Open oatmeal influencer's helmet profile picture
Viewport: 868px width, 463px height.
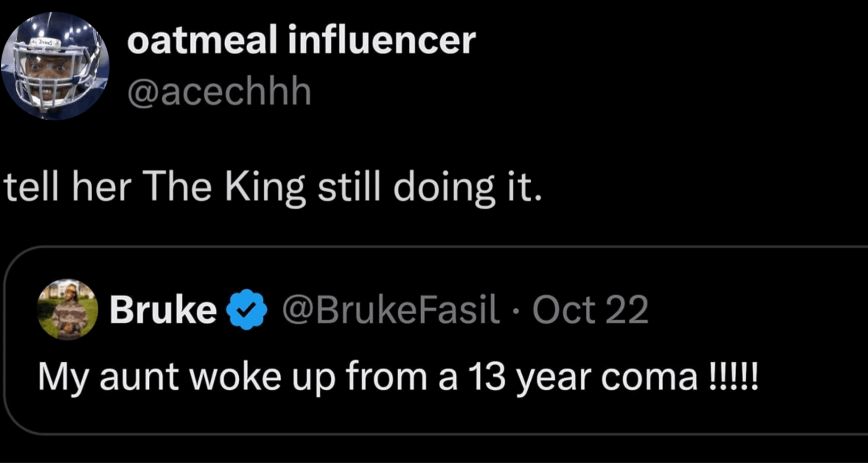tap(55, 66)
